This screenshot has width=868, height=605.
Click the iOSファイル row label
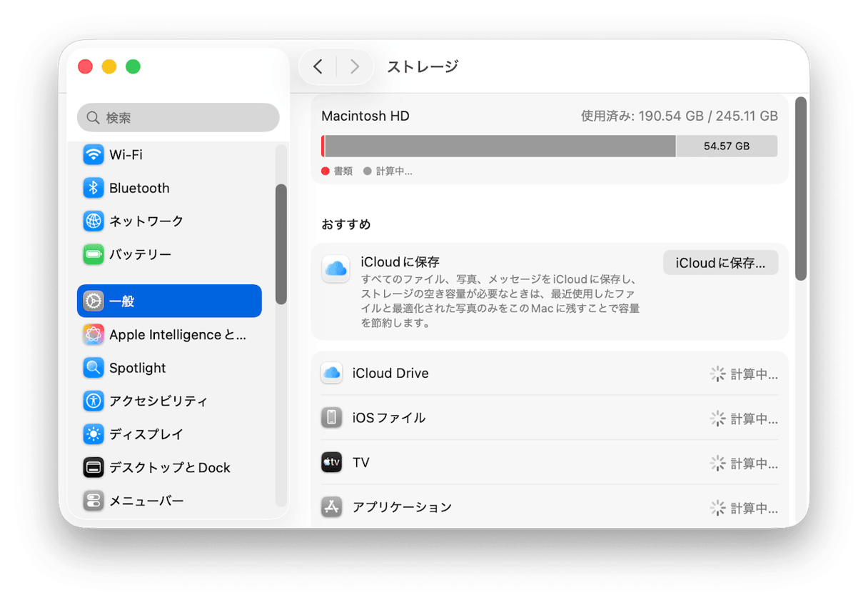389,418
